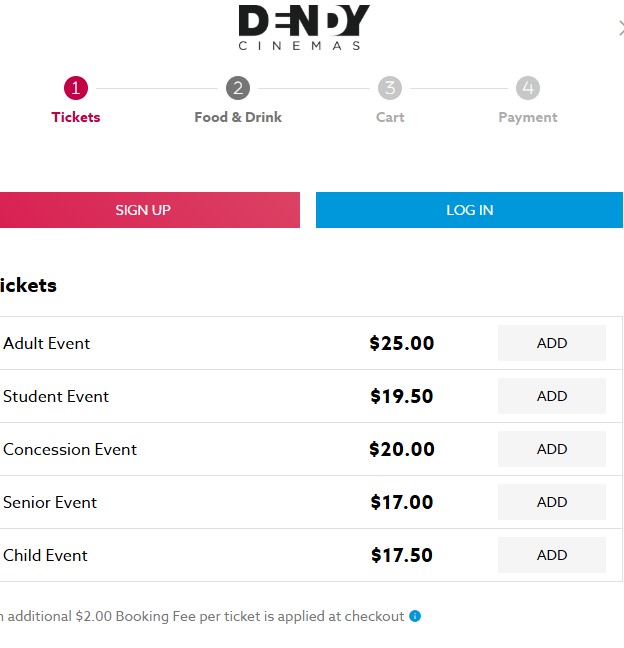The image size is (624, 648).
Task: Select step 1 circle icon
Action: pos(76,88)
